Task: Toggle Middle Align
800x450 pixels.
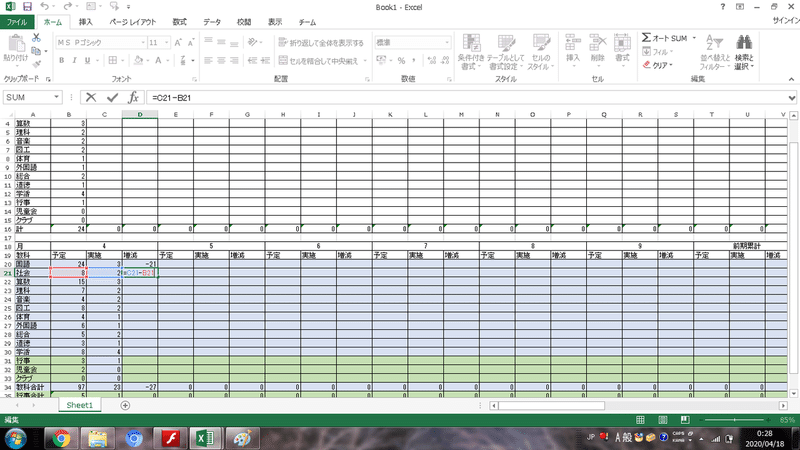Action: coord(221,42)
